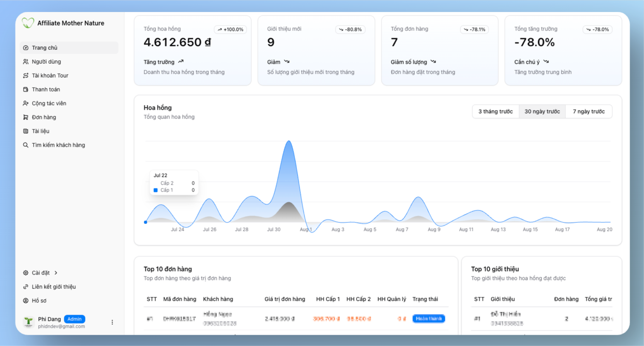Click Liên kết giới thiệu link
Screen dimensions: 644x346
point(69,287)
